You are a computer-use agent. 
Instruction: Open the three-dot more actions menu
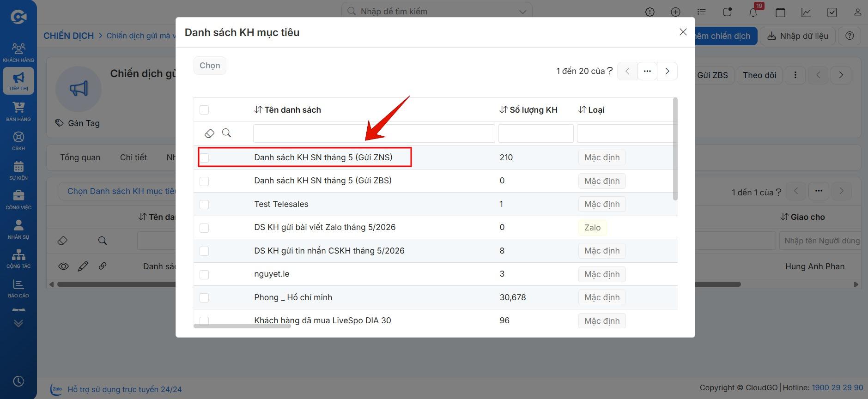(x=795, y=75)
